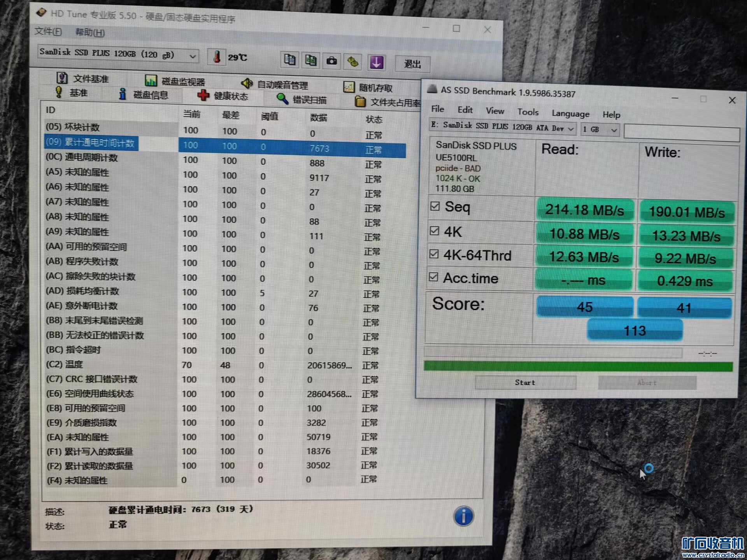Screen dimensions: 747x560
Task: Expand the HD Tune drive selection dropdown
Action: point(193,56)
